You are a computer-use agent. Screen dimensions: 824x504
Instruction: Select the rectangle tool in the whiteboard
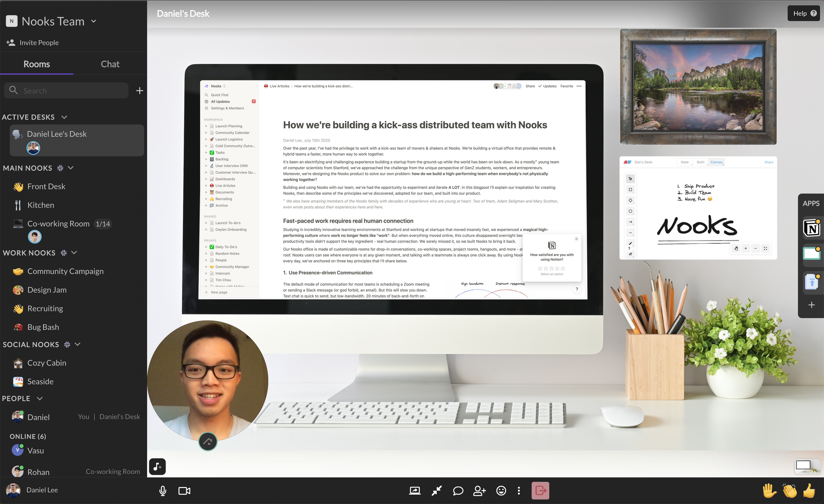tap(630, 190)
